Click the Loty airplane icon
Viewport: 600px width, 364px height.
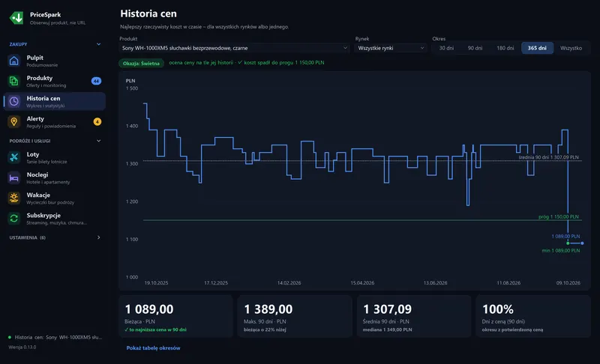[13, 157]
